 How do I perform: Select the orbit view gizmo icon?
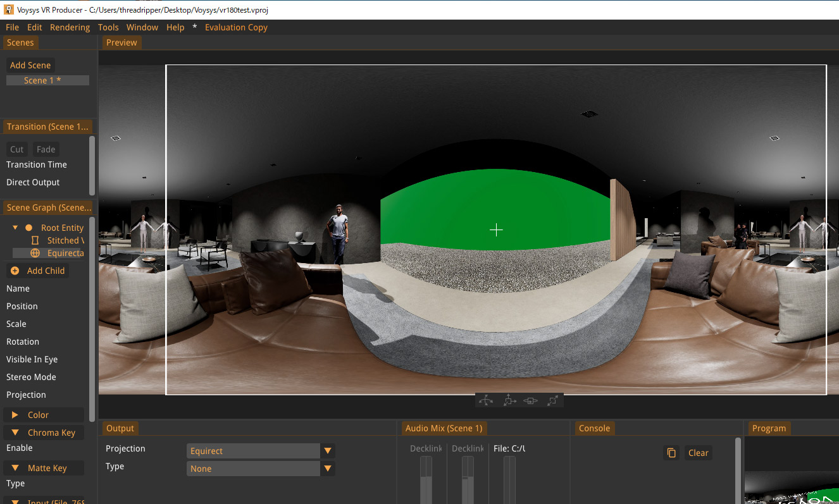[x=486, y=400]
